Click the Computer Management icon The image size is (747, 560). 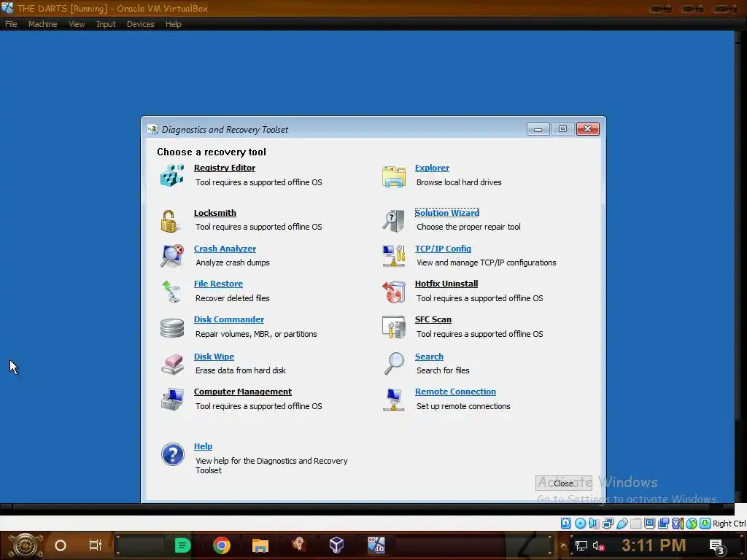tap(172, 399)
